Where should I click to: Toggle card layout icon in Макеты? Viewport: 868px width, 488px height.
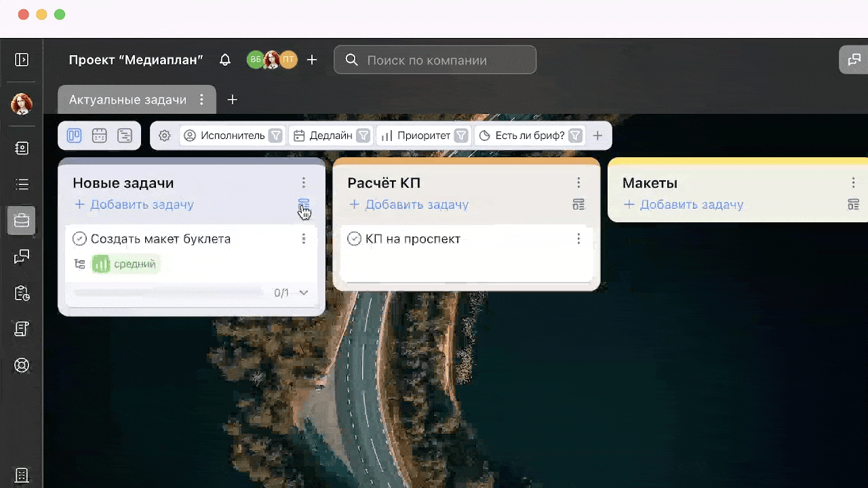point(854,204)
